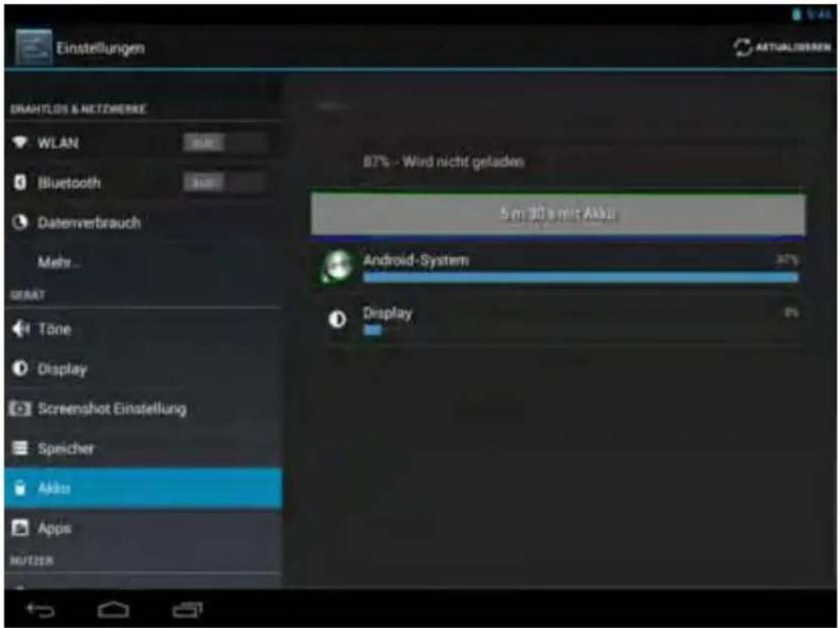Image resolution: width=840 pixels, height=628 pixels.
Task: Click the Einstellungen title
Action: [101, 47]
